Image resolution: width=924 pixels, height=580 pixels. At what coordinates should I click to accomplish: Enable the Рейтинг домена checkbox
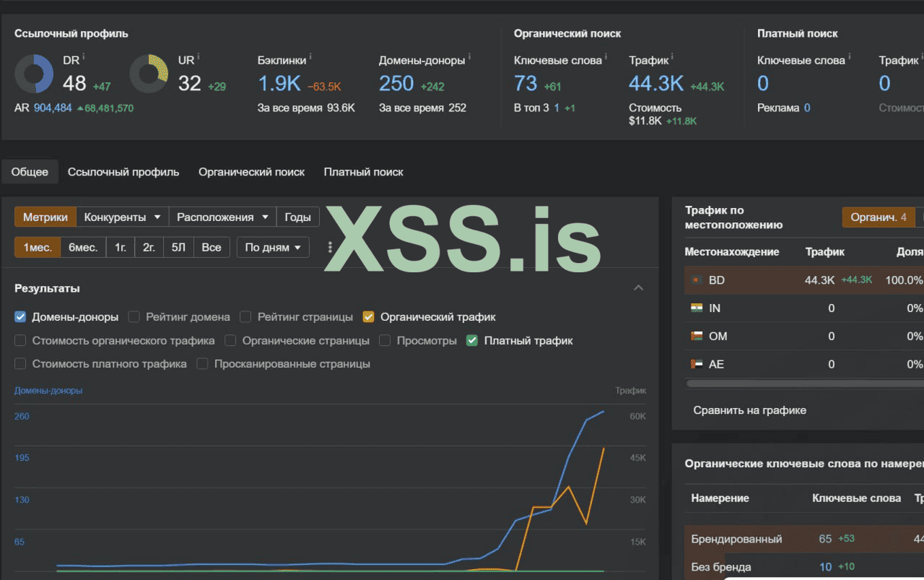tap(134, 316)
